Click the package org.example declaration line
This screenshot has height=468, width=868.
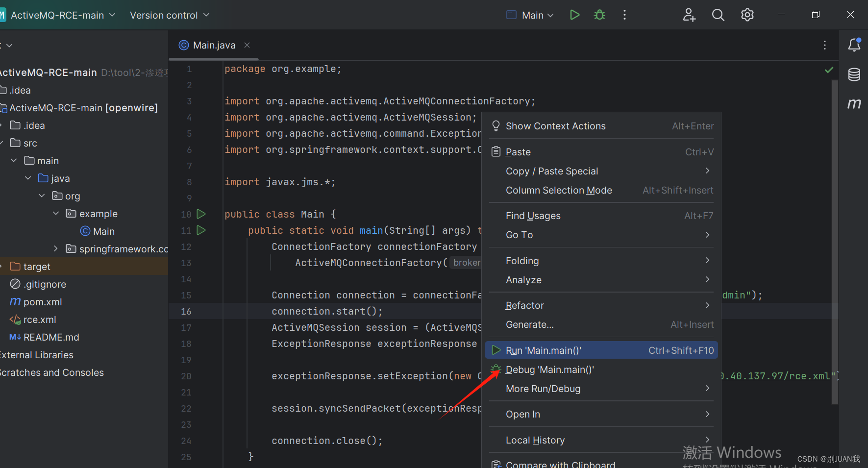coord(283,69)
